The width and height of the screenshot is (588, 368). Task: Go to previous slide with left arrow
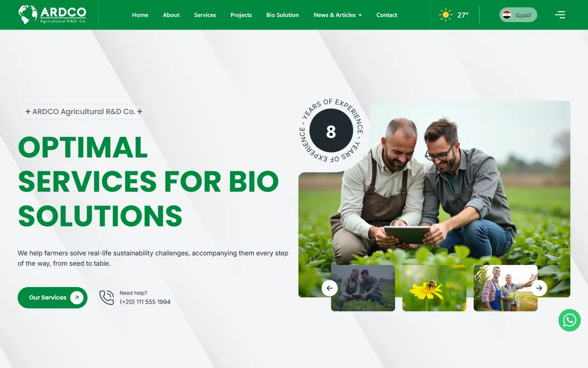330,288
